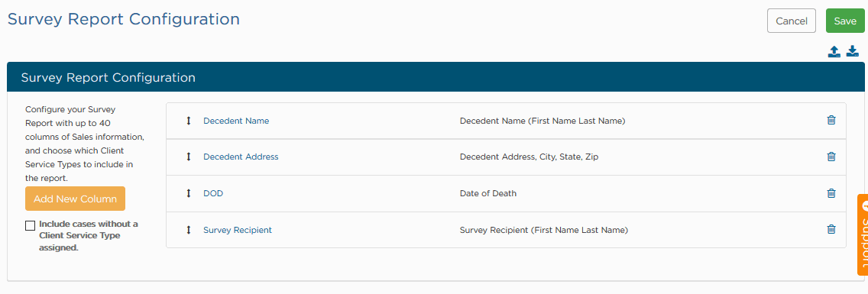Grab the reorder handle for Decedent Name
The image size is (868, 294).
pyautogui.click(x=188, y=121)
